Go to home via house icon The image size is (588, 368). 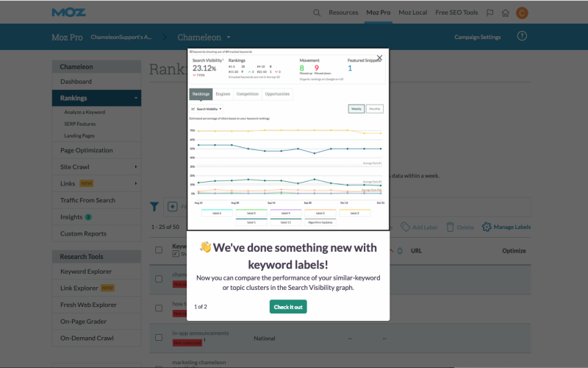506,13
